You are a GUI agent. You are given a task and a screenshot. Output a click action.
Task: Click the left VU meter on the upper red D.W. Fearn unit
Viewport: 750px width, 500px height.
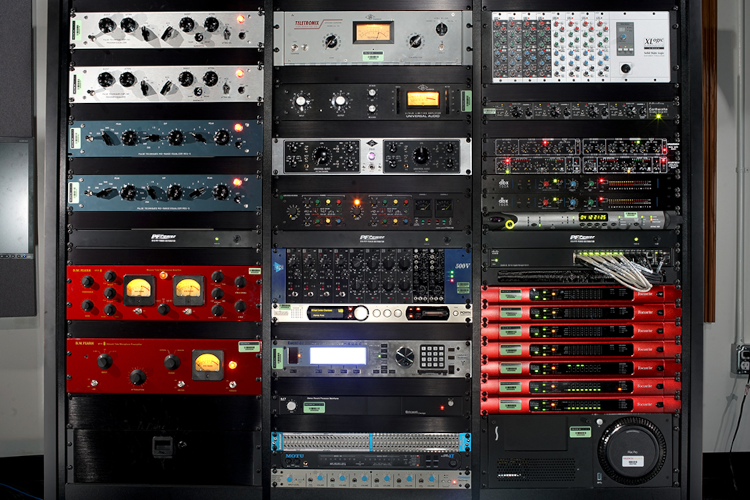[138, 290]
